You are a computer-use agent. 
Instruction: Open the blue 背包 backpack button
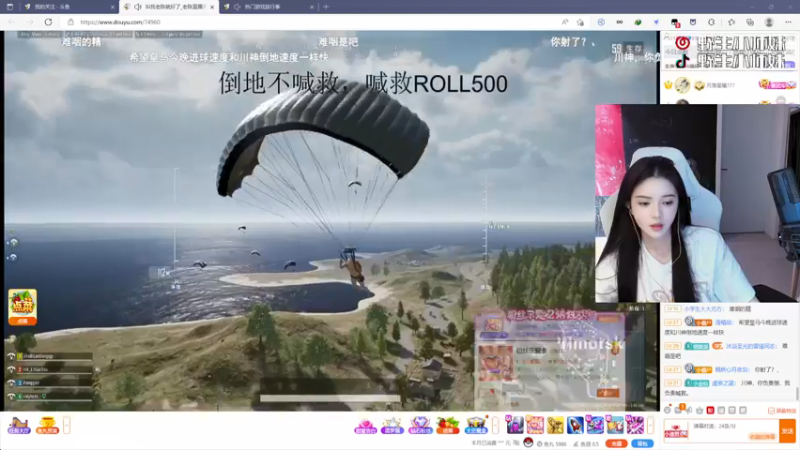(643, 444)
